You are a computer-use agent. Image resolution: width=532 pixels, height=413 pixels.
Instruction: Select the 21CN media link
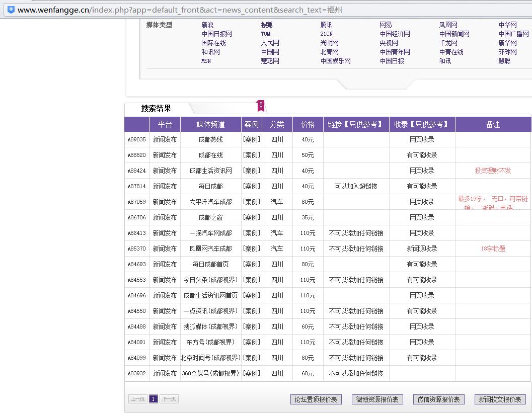326,34
